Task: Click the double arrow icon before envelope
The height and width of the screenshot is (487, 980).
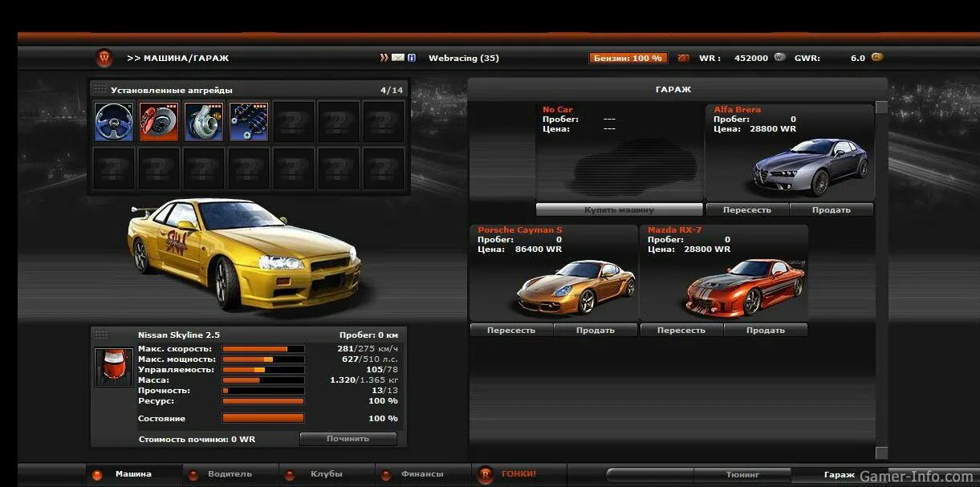Action: click(384, 58)
